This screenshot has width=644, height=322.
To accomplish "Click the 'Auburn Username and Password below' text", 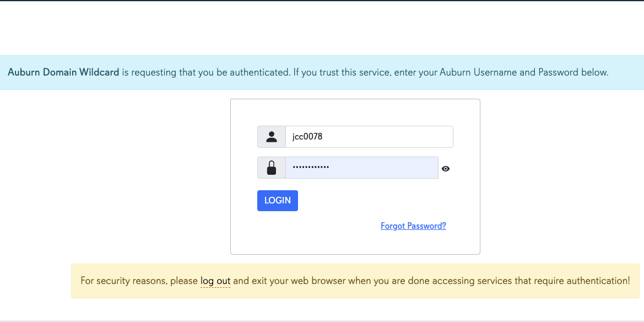I will tap(524, 72).
